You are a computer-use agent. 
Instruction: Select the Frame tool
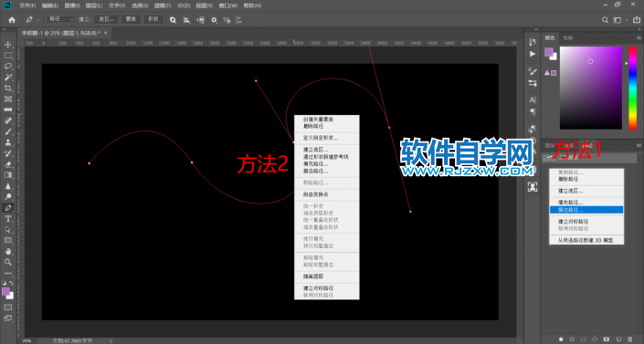click(x=8, y=99)
